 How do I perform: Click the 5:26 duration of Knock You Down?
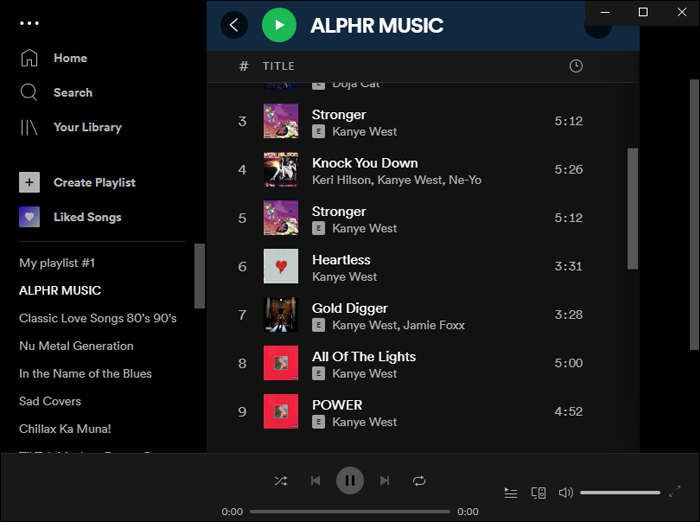pos(568,170)
